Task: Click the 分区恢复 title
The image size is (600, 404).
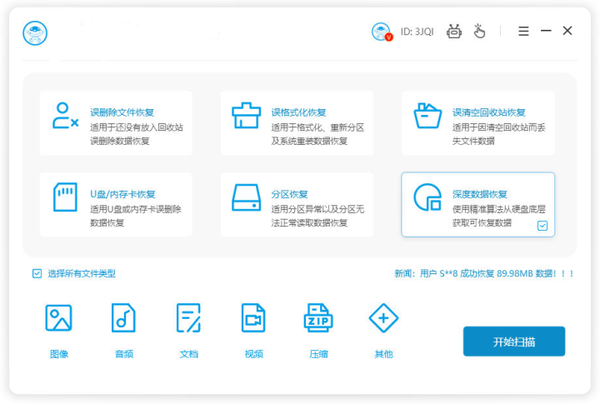Action: click(289, 194)
